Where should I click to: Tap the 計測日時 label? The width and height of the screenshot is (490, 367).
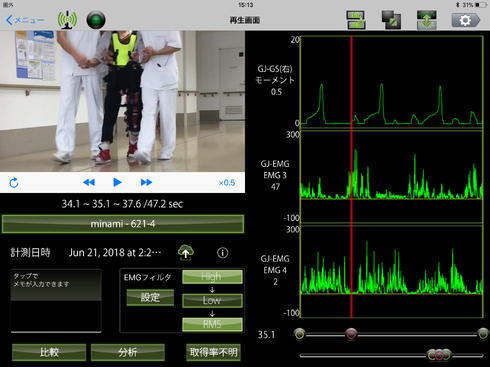(30, 253)
